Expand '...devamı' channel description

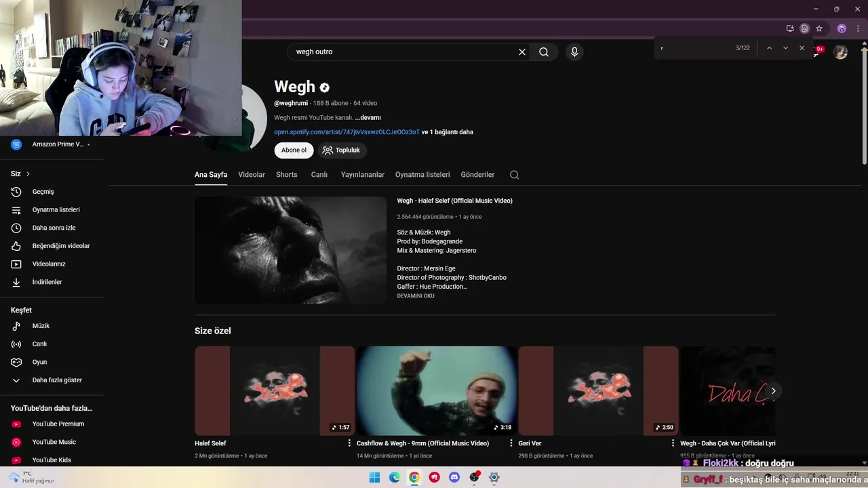point(368,117)
